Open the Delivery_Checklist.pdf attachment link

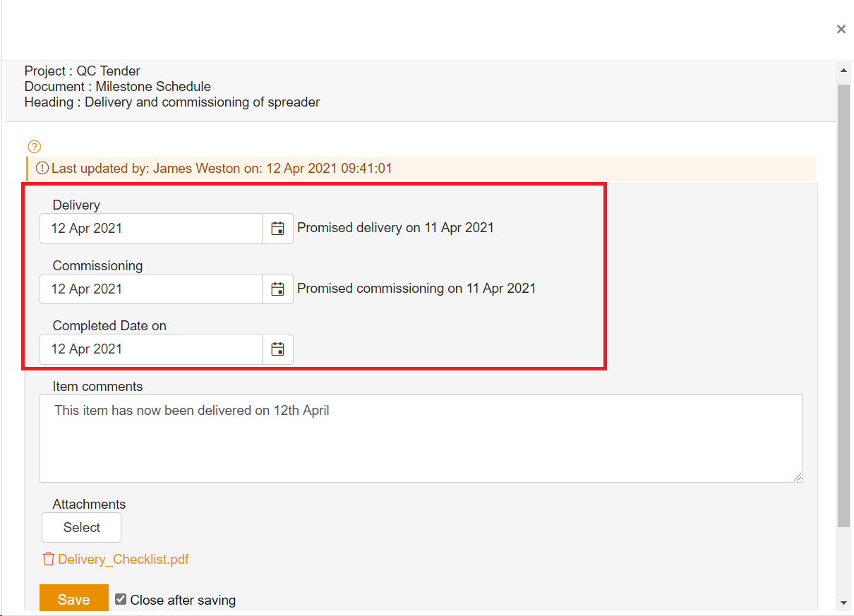pos(124,560)
